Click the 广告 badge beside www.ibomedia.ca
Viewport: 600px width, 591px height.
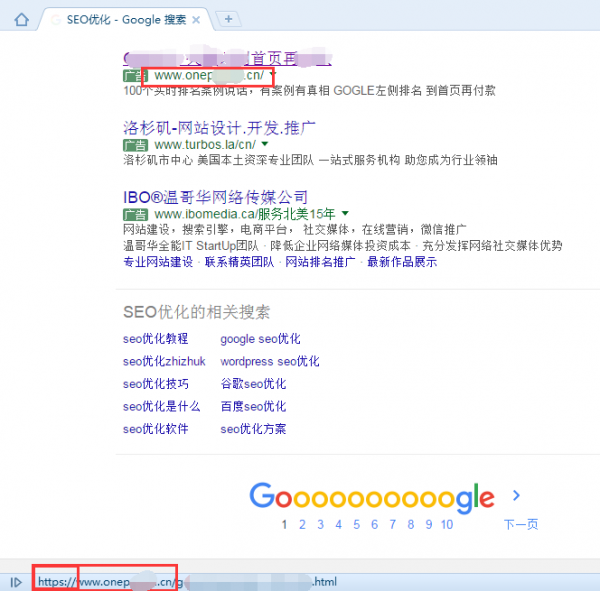click(136, 214)
